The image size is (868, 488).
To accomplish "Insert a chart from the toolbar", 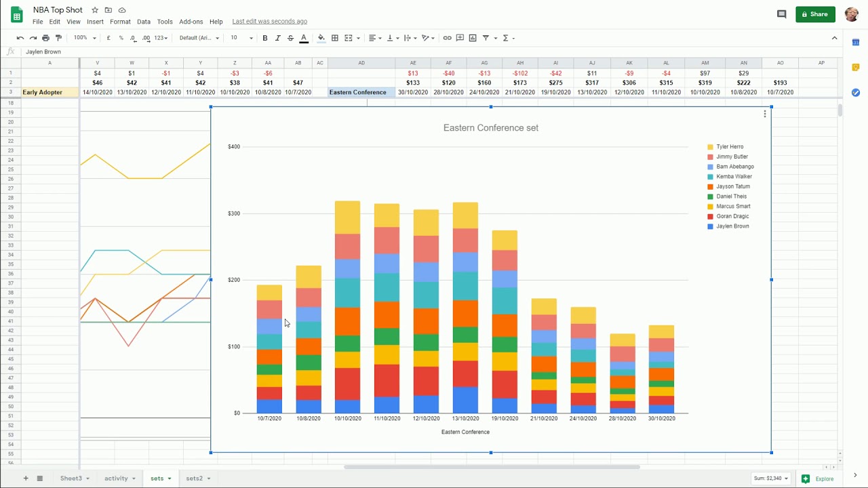I will (x=473, y=38).
